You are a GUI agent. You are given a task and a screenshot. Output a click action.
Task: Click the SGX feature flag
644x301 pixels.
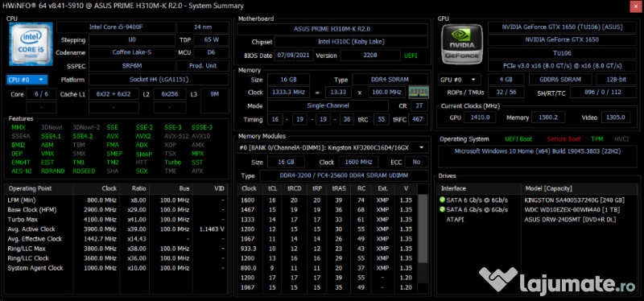pos(142,171)
